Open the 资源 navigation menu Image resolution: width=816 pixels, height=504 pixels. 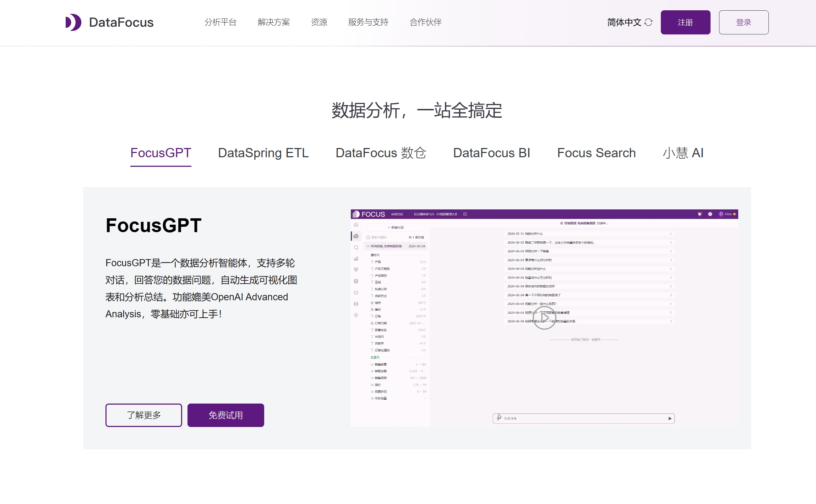pos(319,22)
